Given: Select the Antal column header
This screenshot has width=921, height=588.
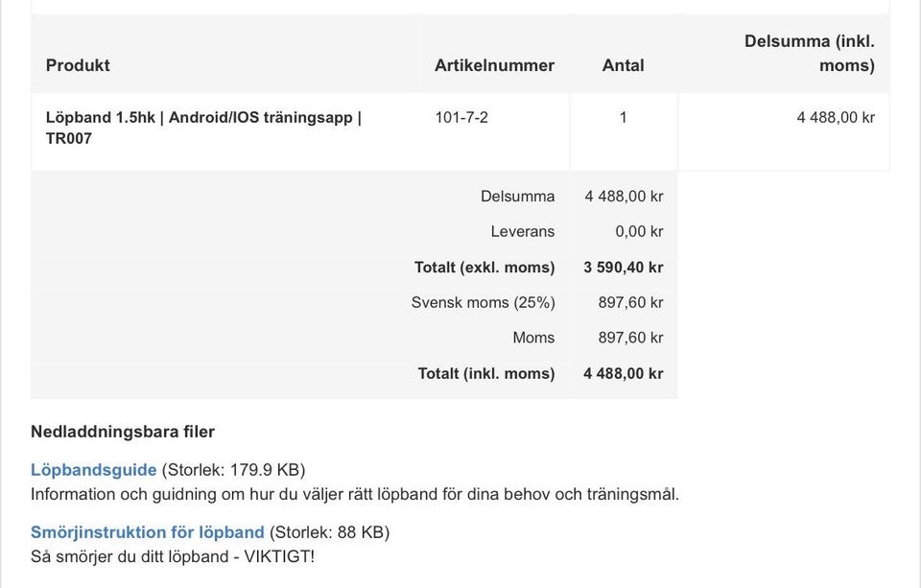Looking at the screenshot, I should click(623, 65).
